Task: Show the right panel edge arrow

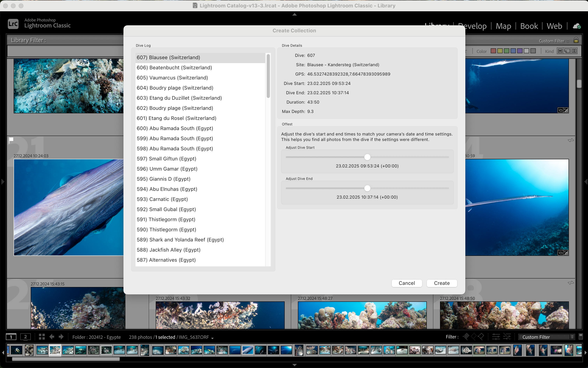Action: pos(586,181)
